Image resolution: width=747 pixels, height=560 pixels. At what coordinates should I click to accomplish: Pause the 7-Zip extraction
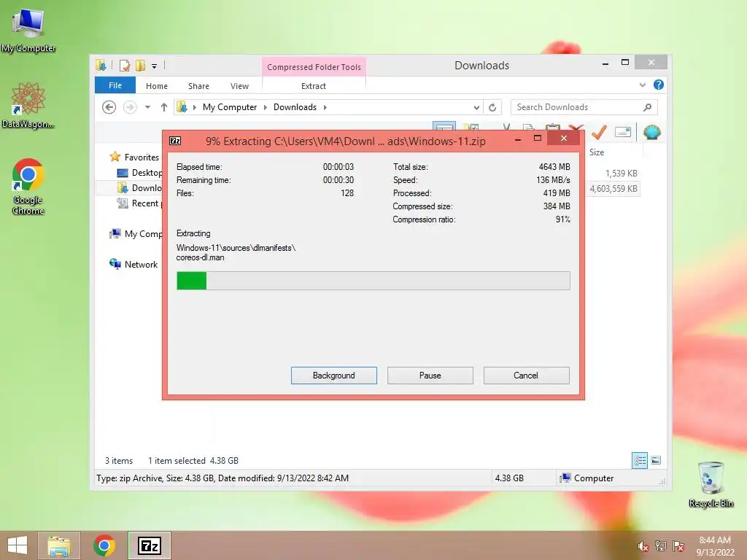click(x=430, y=376)
